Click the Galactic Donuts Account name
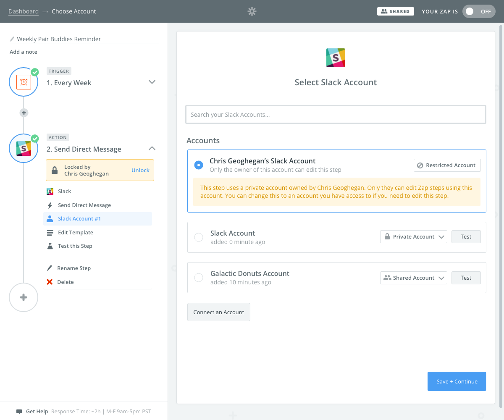 [250, 273]
